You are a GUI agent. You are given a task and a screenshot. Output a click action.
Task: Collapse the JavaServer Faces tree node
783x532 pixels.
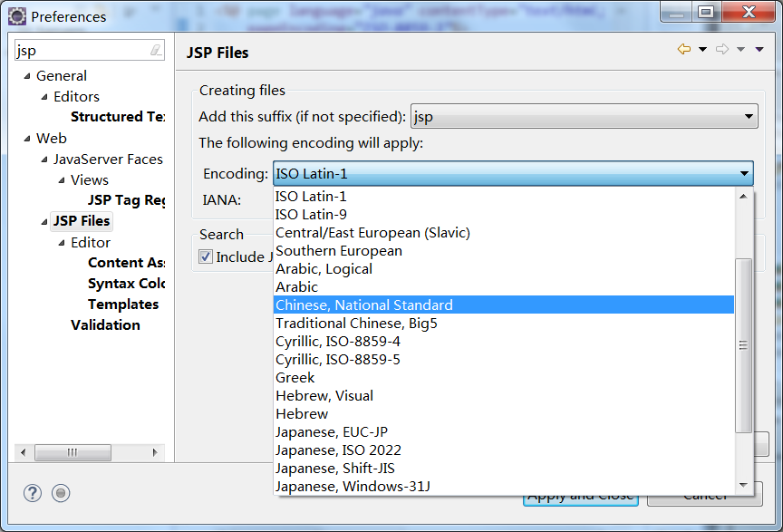point(44,160)
